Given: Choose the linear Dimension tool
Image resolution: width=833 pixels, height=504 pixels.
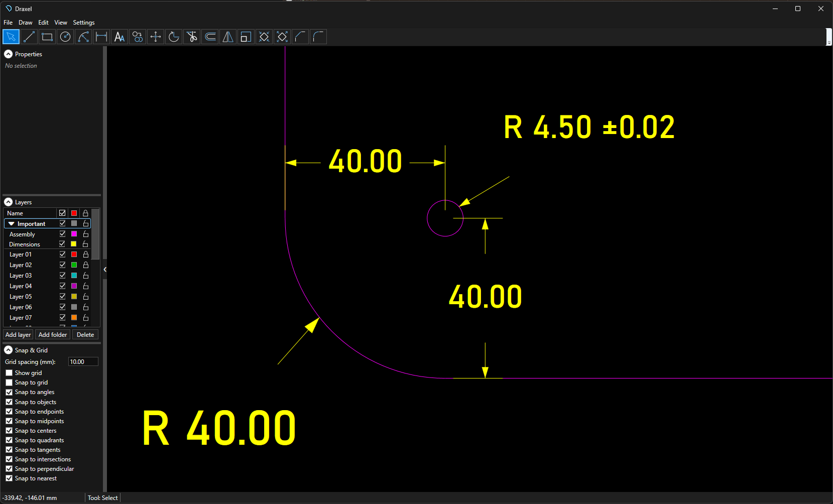Looking at the screenshot, I should pyautogui.click(x=101, y=37).
